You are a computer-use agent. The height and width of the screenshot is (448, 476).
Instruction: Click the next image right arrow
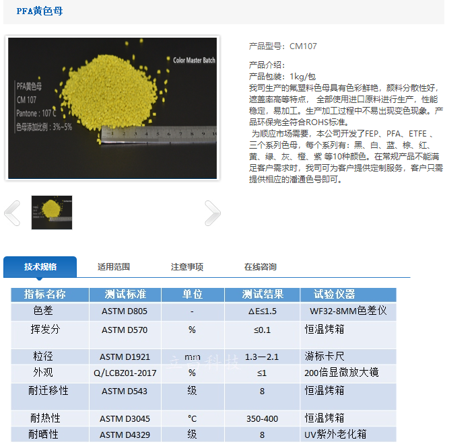212,213
